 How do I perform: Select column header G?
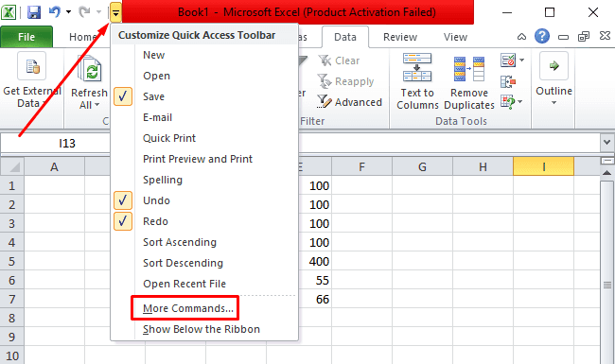click(422, 166)
